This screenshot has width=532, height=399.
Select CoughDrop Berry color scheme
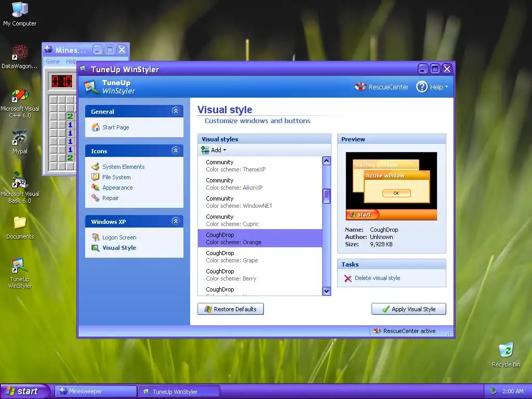click(x=260, y=275)
